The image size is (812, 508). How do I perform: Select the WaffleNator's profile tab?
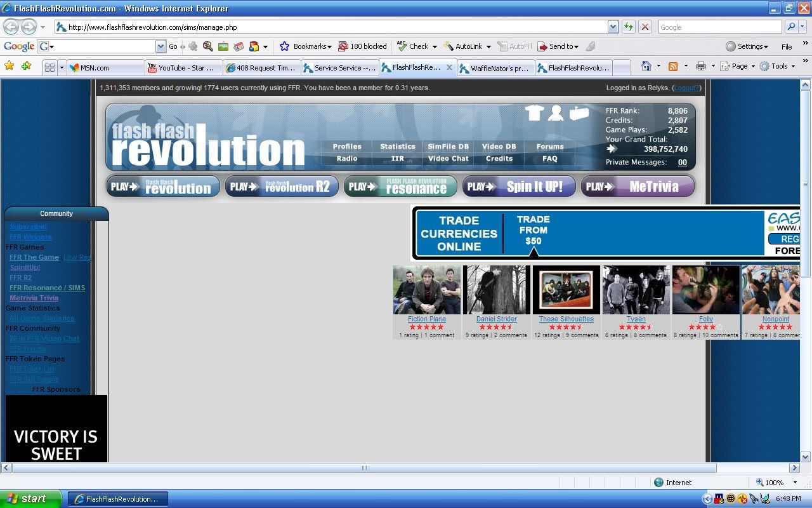click(x=494, y=68)
